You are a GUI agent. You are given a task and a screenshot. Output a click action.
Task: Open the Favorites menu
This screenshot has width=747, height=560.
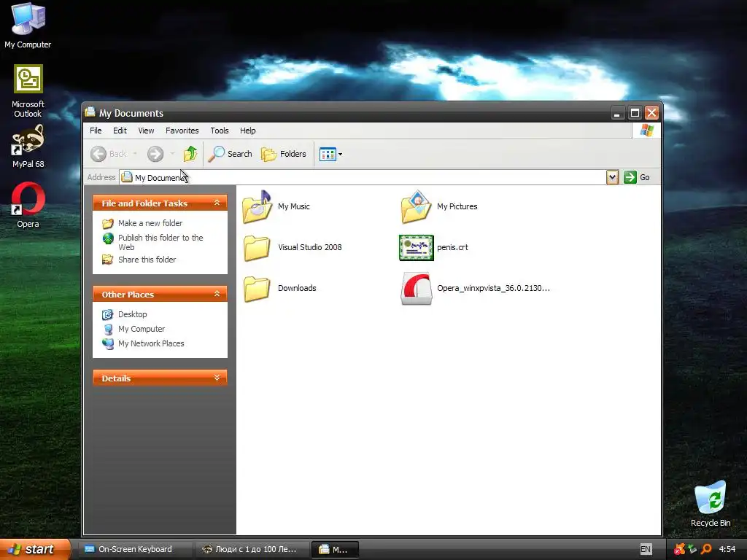click(x=182, y=131)
